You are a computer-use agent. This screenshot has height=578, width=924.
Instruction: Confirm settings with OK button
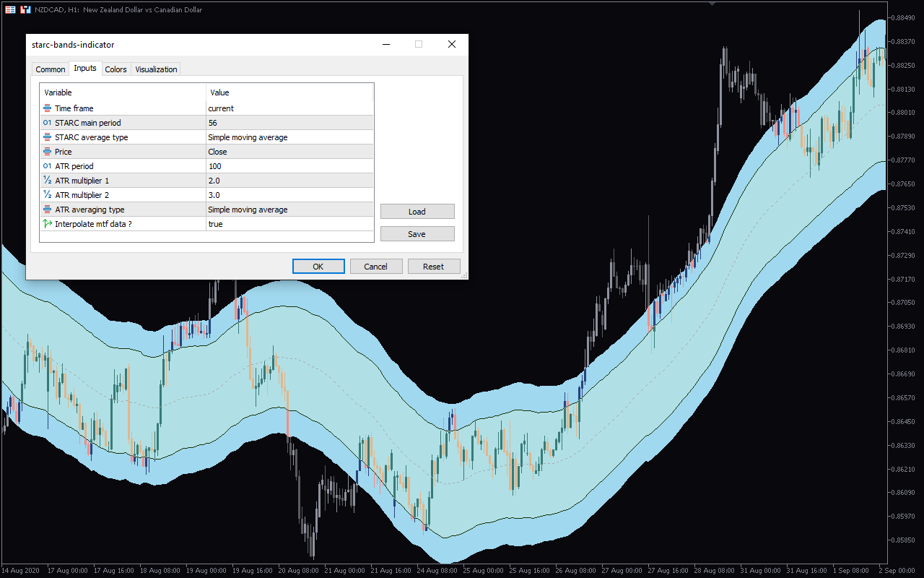(x=318, y=267)
